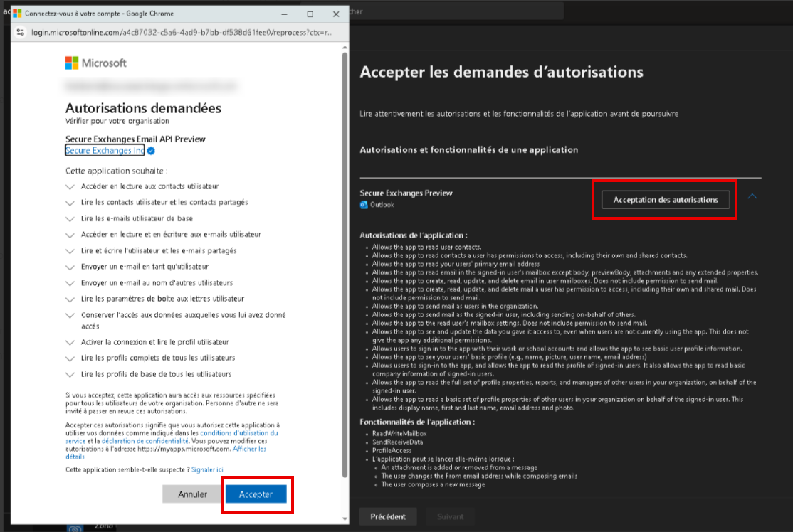Click the 'Signaler ici' link

click(207, 470)
